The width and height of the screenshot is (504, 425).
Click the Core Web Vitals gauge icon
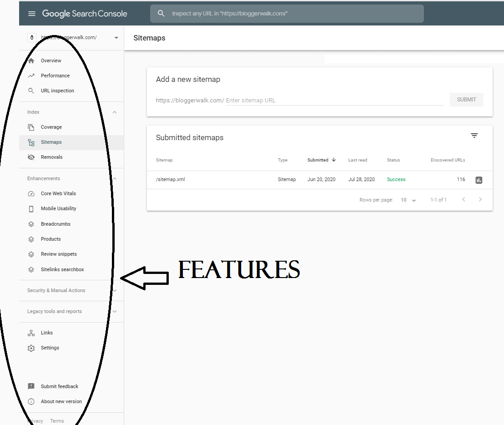(x=31, y=193)
